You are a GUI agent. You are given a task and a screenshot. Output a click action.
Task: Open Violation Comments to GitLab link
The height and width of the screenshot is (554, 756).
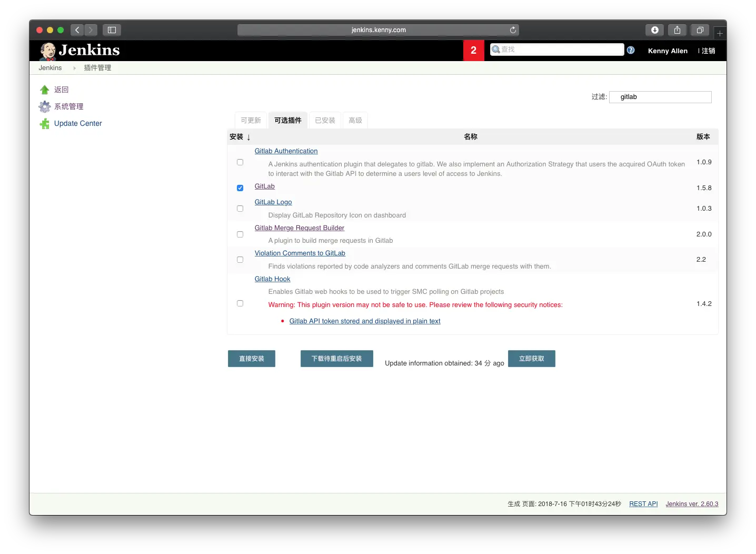click(300, 253)
